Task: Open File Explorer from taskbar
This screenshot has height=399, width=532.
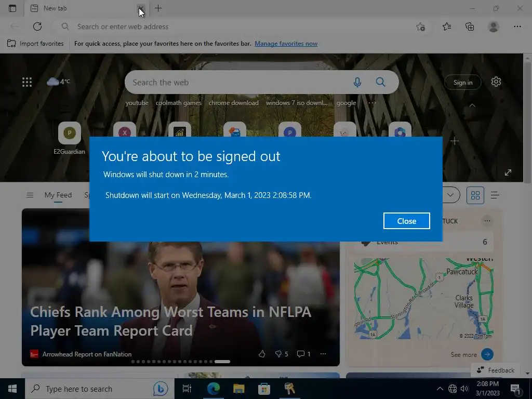Action: pos(239,389)
